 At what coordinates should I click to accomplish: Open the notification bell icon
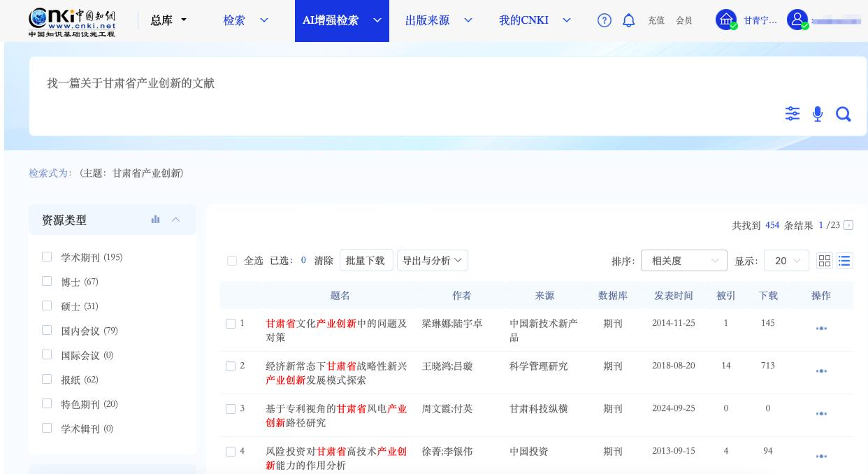click(628, 20)
